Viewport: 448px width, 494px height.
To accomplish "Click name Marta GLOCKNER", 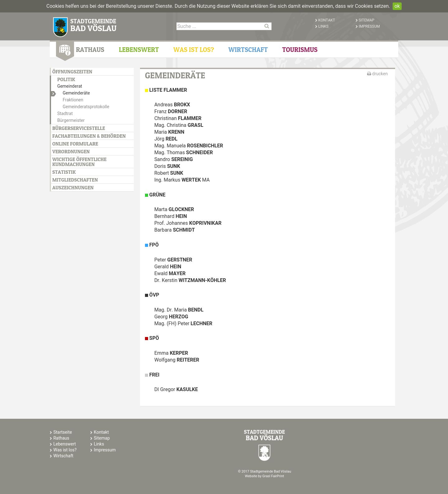I will click(x=174, y=210).
